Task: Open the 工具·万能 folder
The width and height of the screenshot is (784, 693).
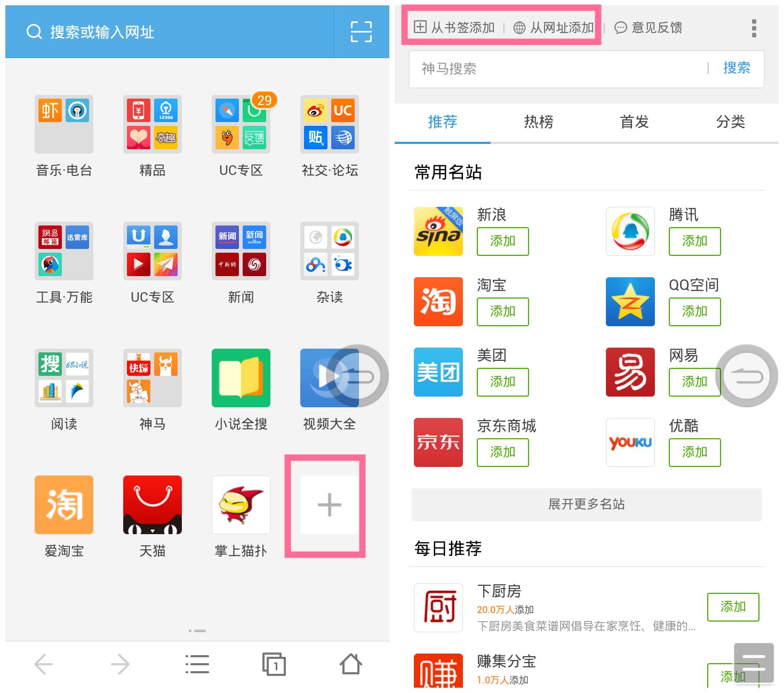Action: pyautogui.click(x=64, y=251)
